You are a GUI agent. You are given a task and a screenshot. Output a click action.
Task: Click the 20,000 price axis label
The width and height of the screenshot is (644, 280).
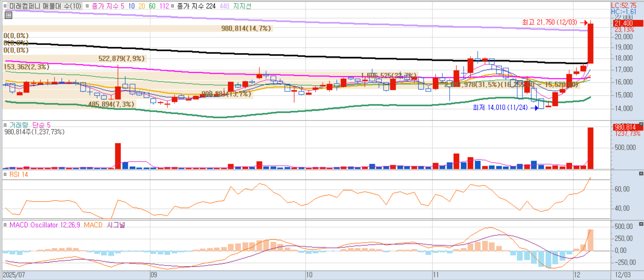coord(624,37)
